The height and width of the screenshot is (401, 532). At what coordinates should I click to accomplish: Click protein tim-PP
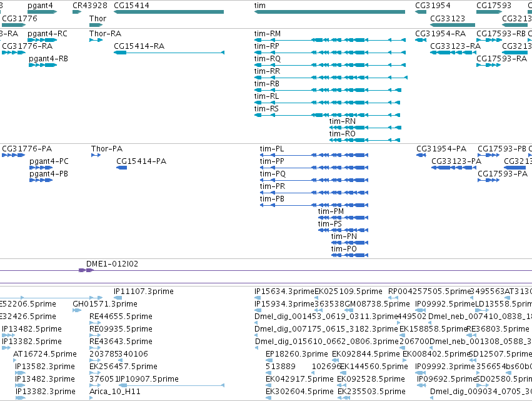(x=314, y=168)
